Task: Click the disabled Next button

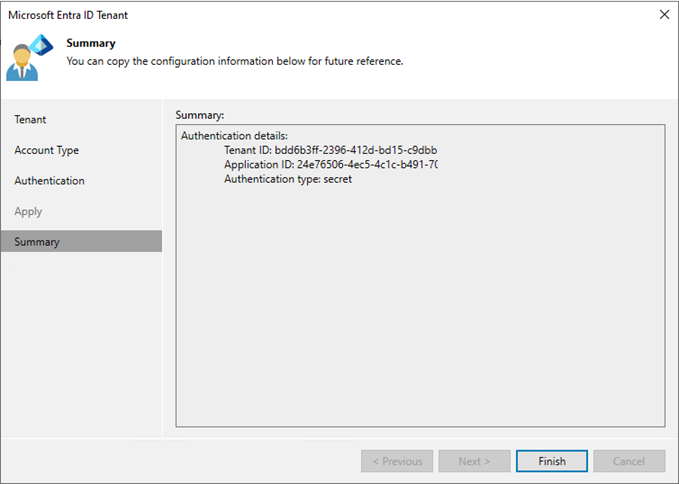Action: click(x=474, y=461)
